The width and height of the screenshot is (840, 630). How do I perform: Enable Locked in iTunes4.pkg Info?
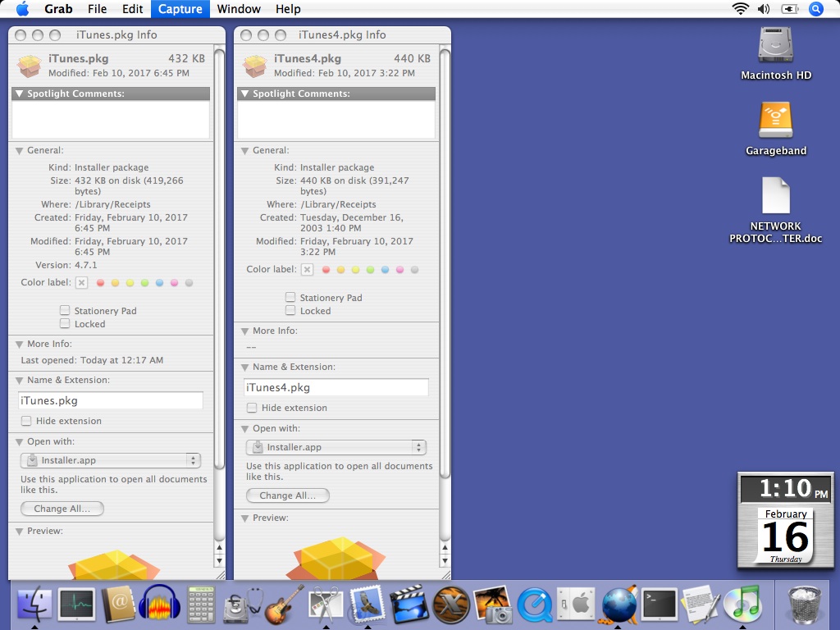click(290, 310)
